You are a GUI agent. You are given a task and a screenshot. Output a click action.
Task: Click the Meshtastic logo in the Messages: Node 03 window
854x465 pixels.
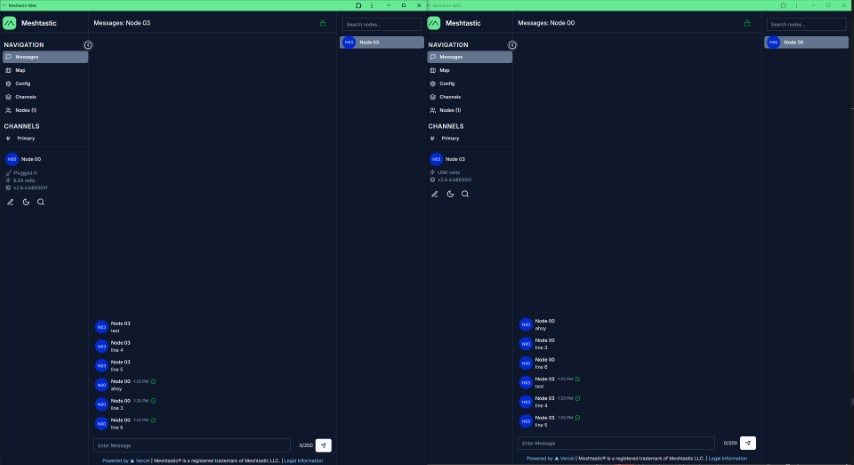(x=9, y=23)
